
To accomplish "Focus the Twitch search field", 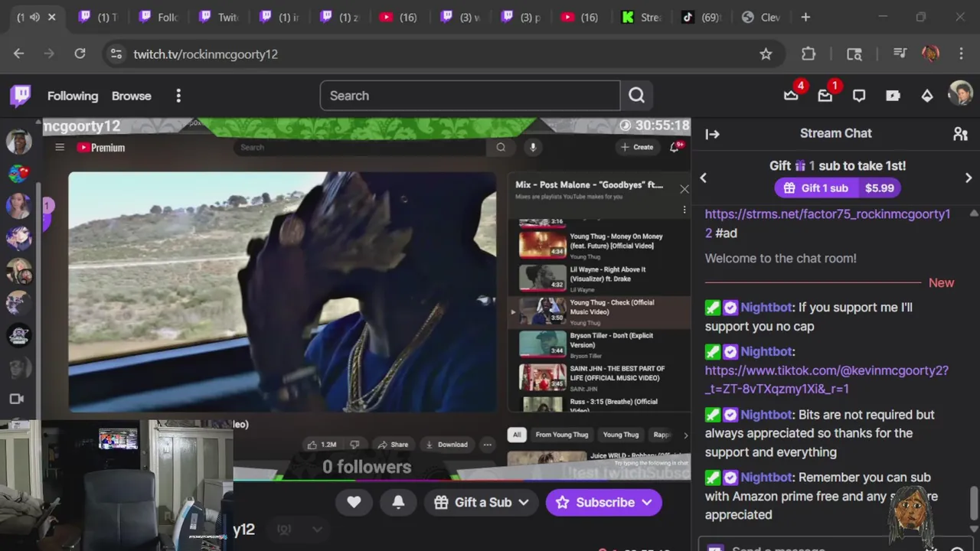I will 470,96.
